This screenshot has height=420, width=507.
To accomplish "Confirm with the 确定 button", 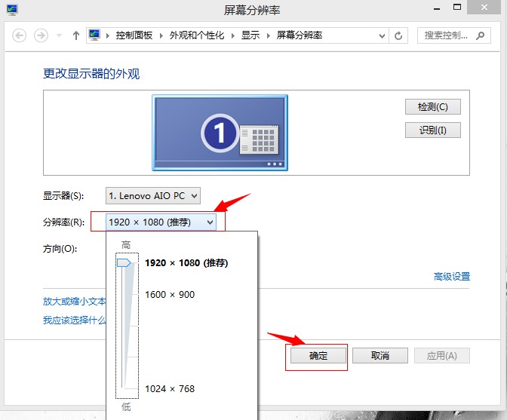I will click(x=318, y=356).
